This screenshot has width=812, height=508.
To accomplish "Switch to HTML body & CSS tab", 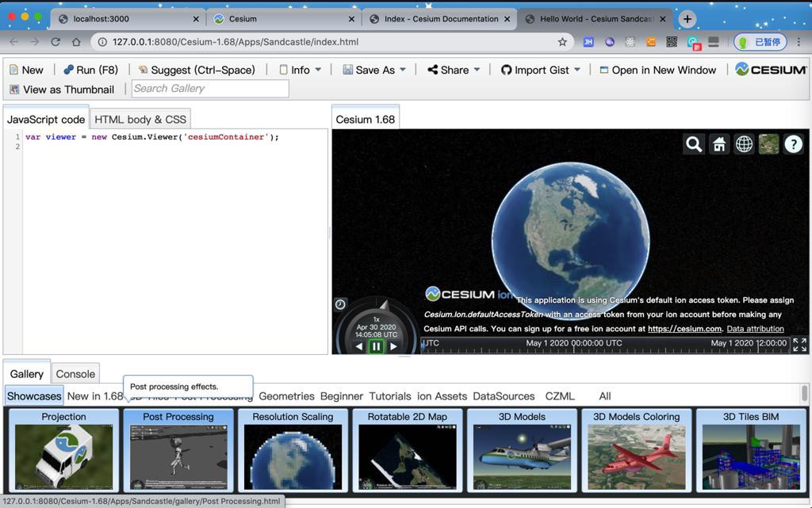I will (140, 120).
